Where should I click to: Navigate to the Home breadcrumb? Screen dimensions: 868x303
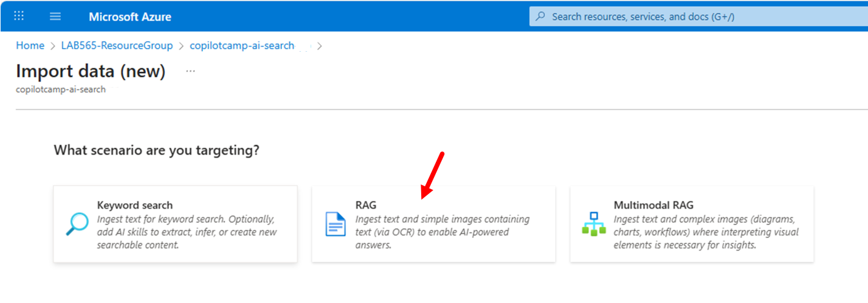pyautogui.click(x=30, y=46)
